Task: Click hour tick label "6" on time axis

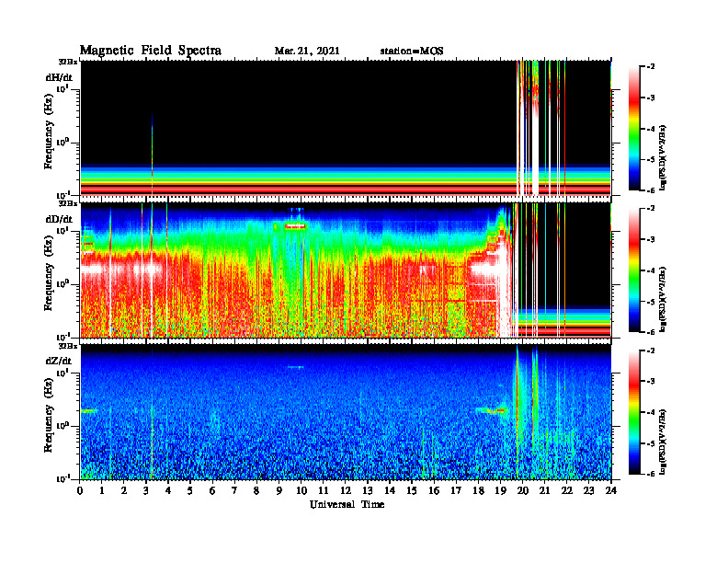Action: click(212, 490)
